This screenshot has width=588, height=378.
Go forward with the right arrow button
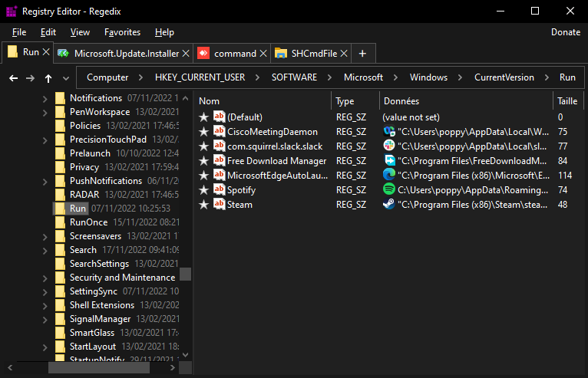point(31,78)
